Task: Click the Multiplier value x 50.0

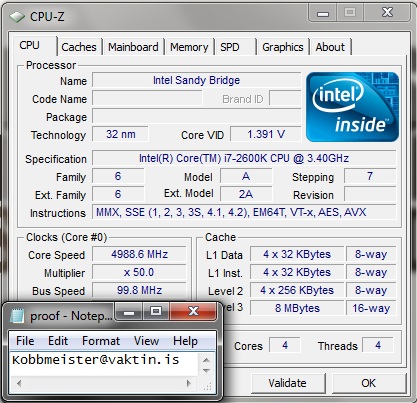Action: tap(139, 272)
